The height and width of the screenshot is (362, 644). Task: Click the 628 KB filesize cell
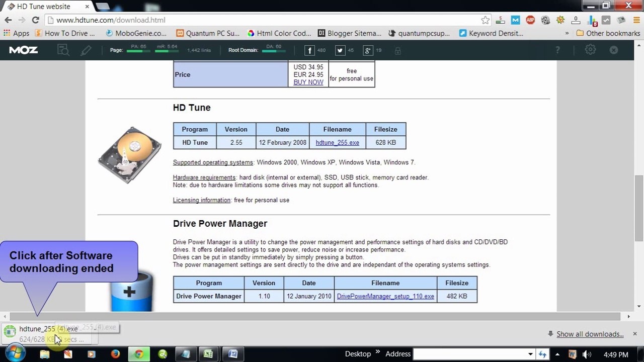tap(386, 143)
